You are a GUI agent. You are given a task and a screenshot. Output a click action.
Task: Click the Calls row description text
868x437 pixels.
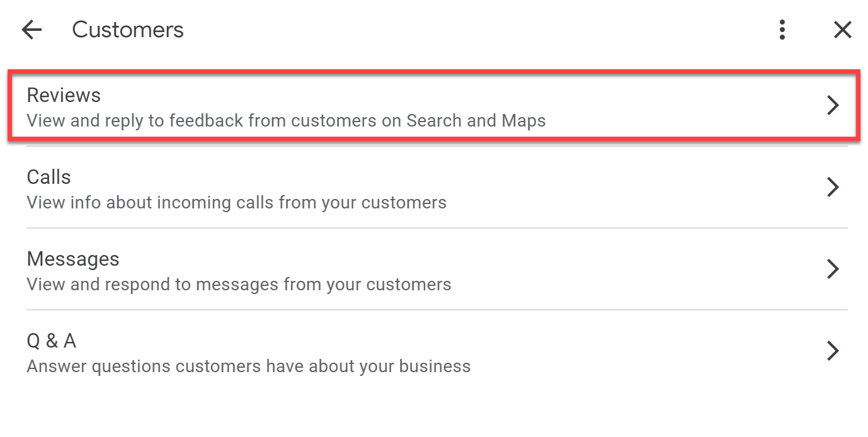pos(236,202)
